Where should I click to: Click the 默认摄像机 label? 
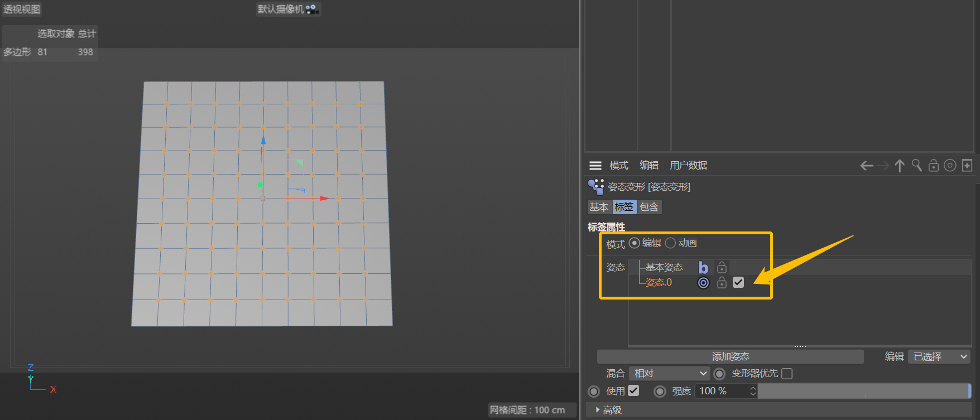coord(281,9)
